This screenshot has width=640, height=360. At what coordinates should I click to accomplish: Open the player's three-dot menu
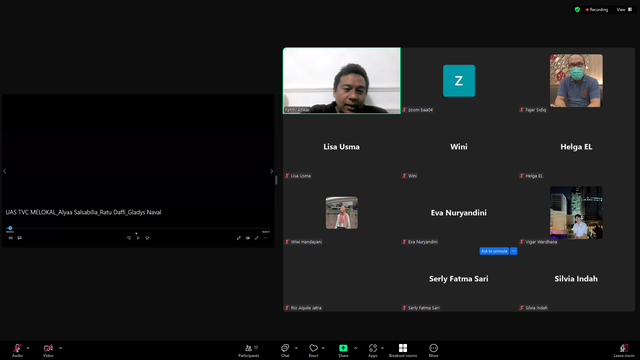click(266, 238)
